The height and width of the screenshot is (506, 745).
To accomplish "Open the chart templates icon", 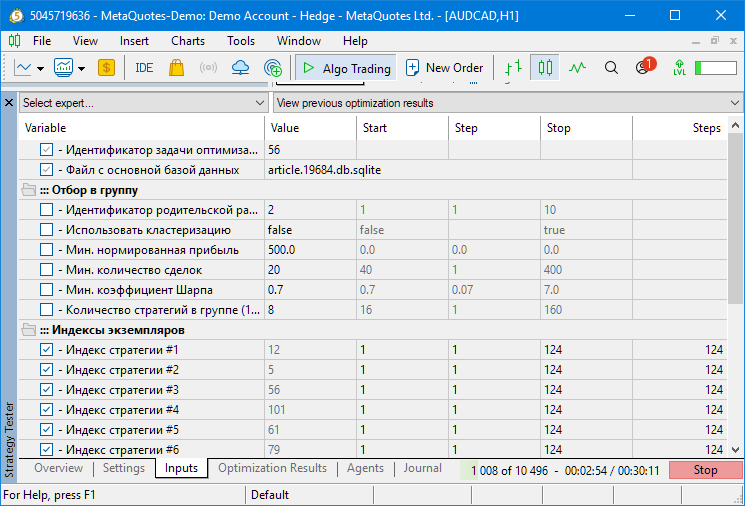I will click(63, 68).
